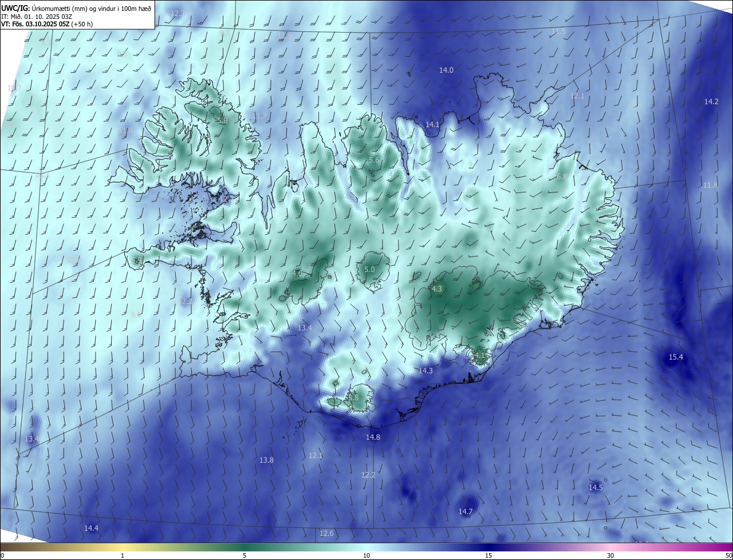The width and height of the screenshot is (733, 560).
Task: Click the legend tick label "0"
Action: 2,555
